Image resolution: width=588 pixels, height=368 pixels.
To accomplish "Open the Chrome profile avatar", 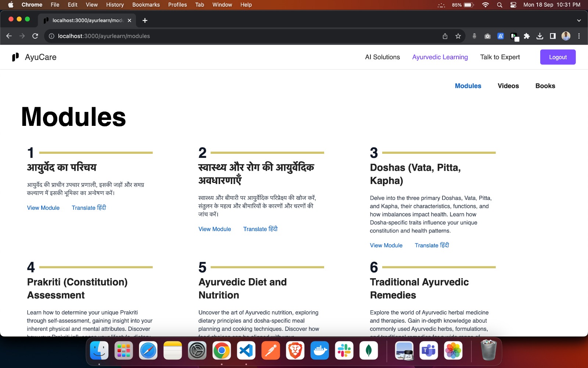I will [x=565, y=36].
